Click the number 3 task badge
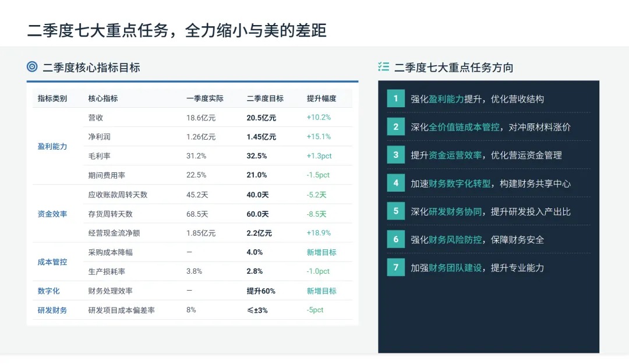Viewport: 629px width, 364px height. coord(395,155)
